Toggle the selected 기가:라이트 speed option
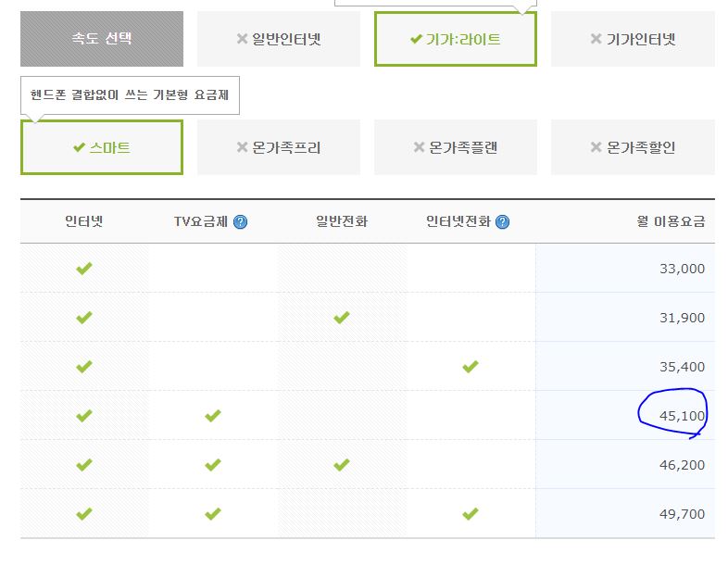Viewport: 728px width, 565px height. [455, 39]
